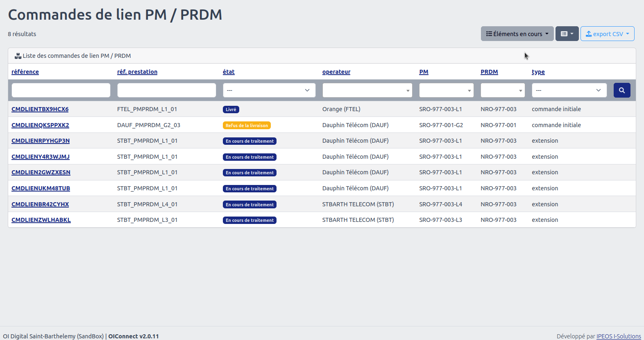Click the magnifying glass search button
The image size is (644, 340).
click(x=621, y=90)
